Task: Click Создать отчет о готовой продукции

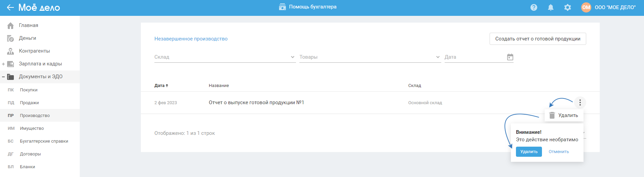Action: click(x=538, y=39)
